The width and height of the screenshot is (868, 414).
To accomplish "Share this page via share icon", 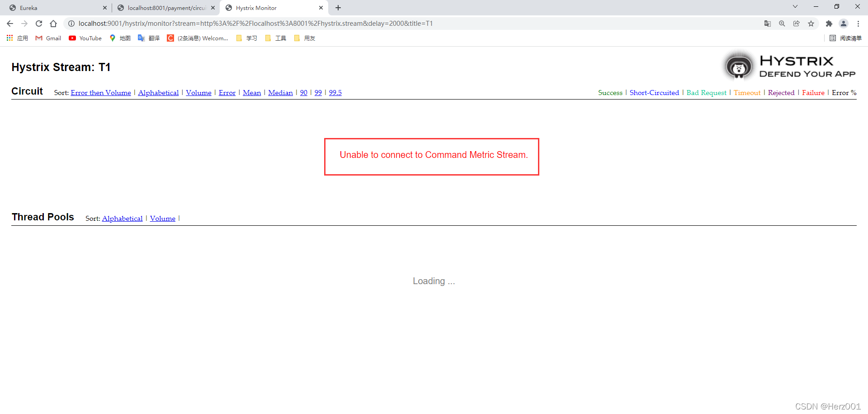I will point(797,24).
